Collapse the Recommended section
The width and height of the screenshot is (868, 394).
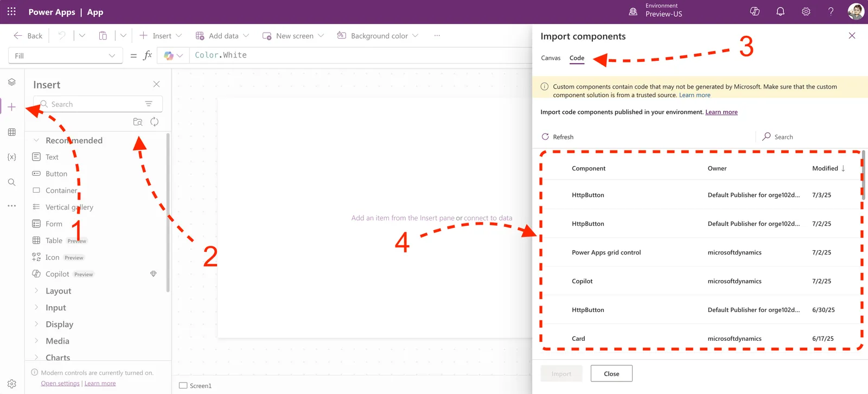point(36,140)
